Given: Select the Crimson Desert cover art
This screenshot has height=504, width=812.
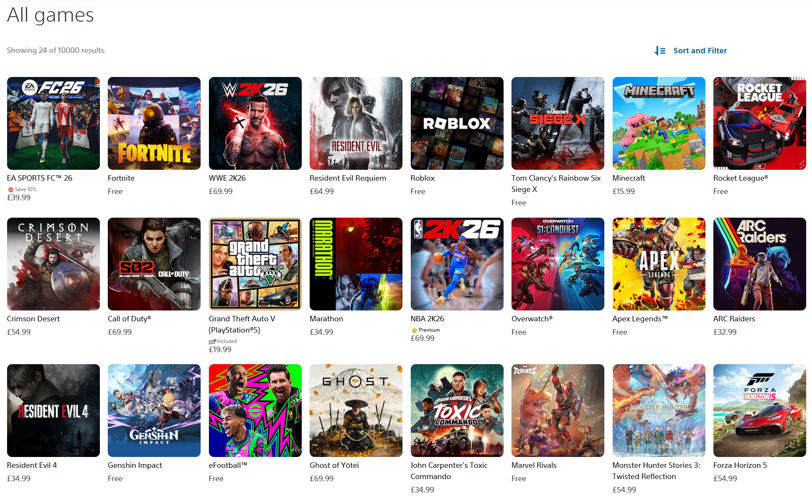Looking at the screenshot, I should click(53, 264).
